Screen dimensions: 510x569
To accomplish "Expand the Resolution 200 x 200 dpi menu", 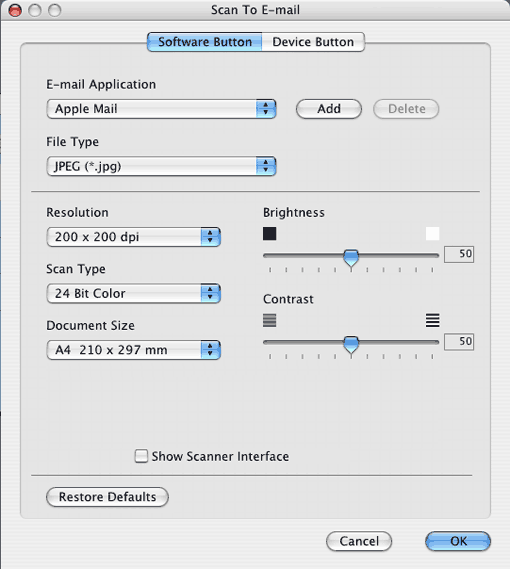I will tap(134, 237).
